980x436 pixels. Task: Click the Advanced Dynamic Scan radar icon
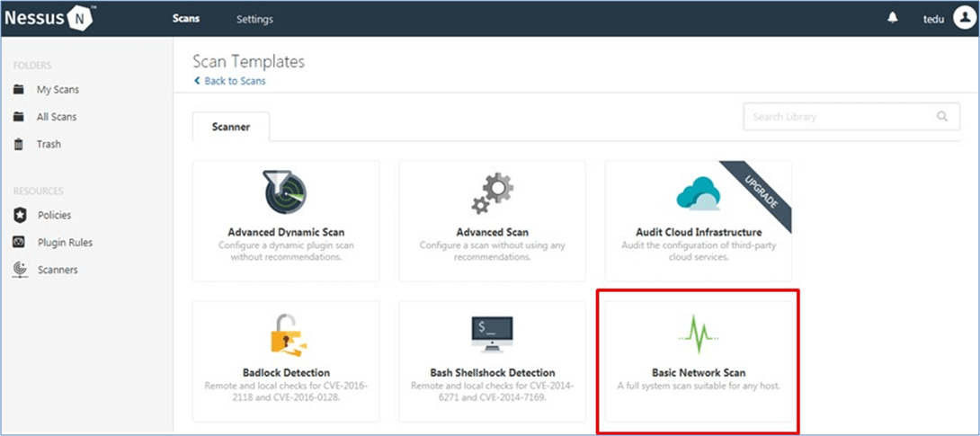click(x=285, y=192)
